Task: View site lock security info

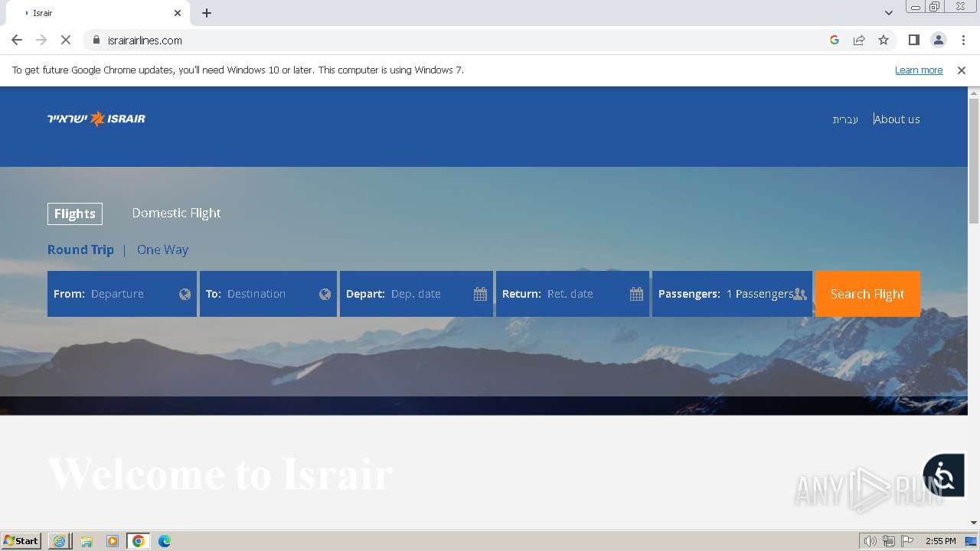Action: click(96, 40)
